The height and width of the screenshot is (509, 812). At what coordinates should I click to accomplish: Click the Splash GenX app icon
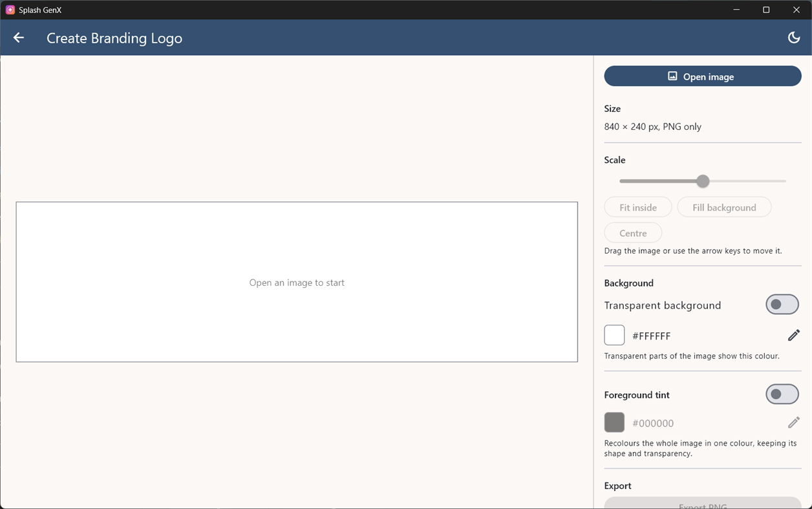point(10,10)
